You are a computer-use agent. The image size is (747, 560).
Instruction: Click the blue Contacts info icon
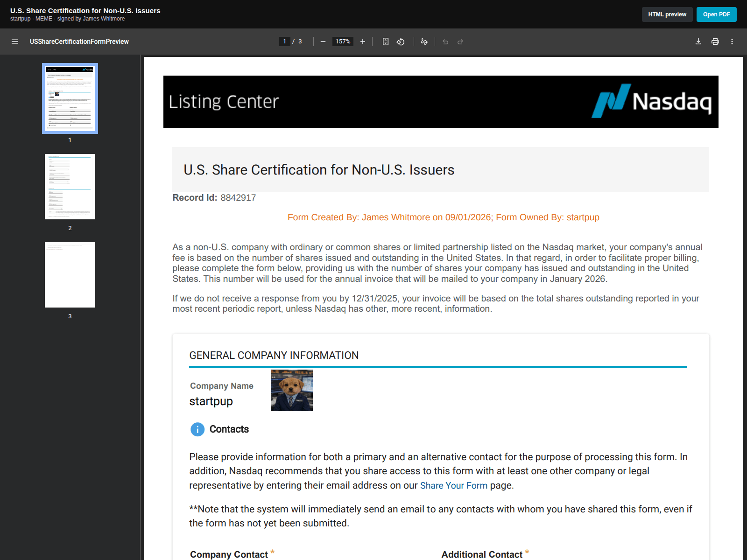point(197,429)
